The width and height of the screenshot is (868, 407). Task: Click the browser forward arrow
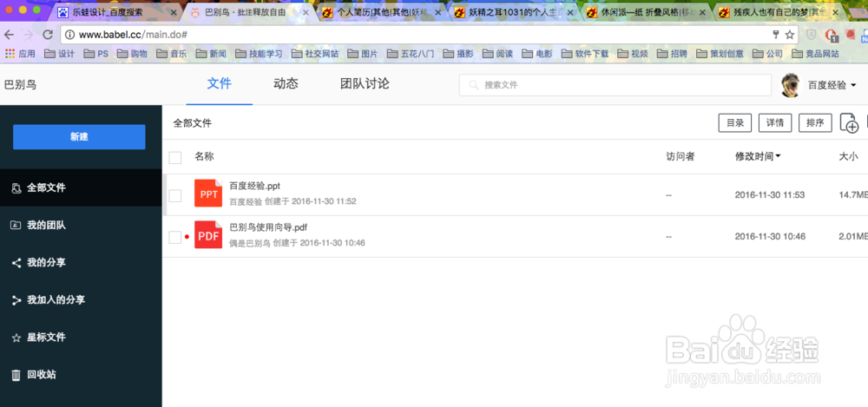pos(29,35)
